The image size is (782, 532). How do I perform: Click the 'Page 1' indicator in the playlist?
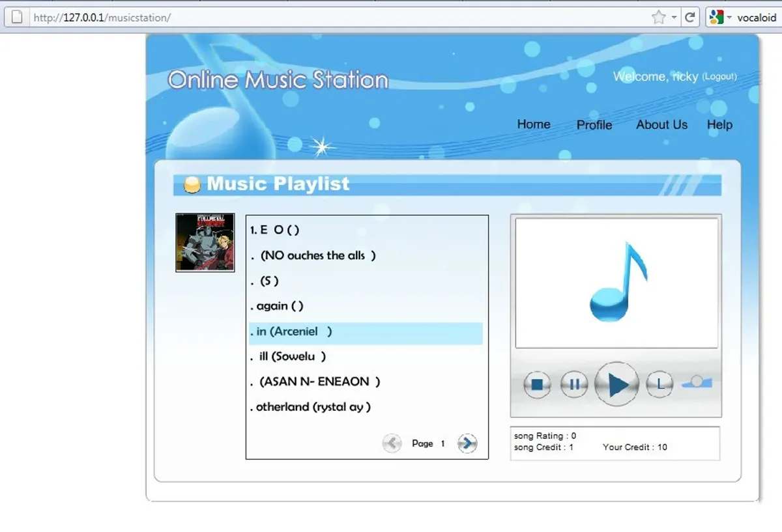[429, 443]
